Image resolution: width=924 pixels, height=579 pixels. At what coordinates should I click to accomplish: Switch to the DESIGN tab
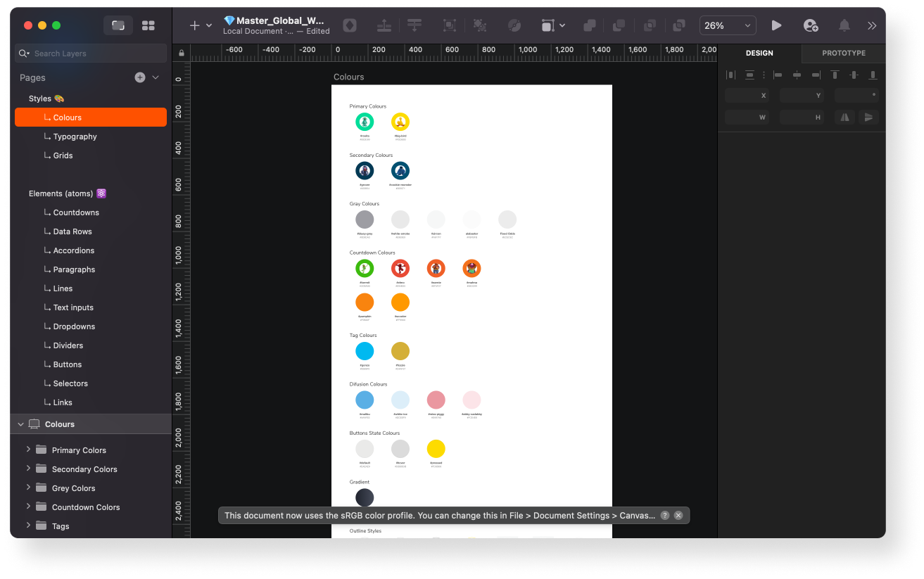(759, 53)
